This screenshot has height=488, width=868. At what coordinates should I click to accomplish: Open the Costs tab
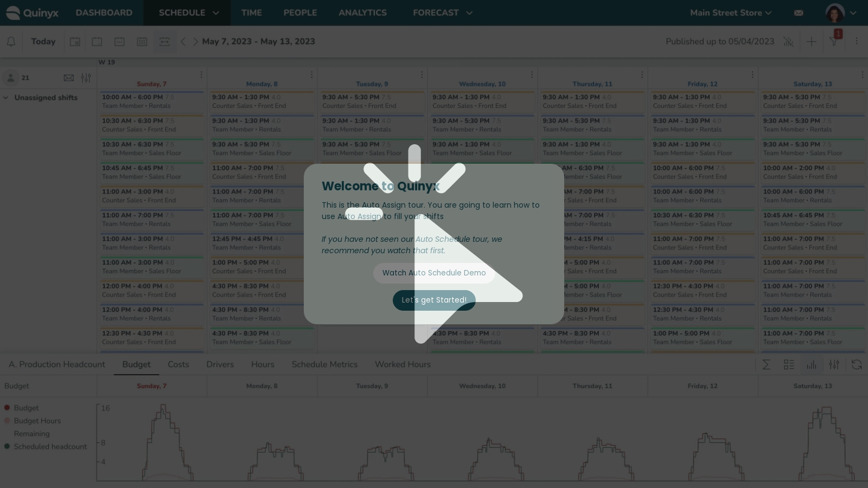(178, 364)
